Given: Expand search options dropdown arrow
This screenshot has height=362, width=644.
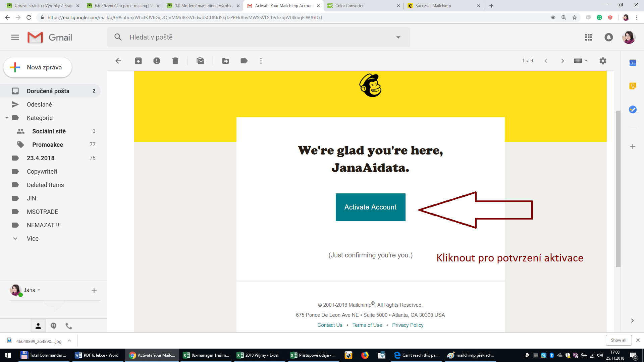Looking at the screenshot, I should [398, 37].
